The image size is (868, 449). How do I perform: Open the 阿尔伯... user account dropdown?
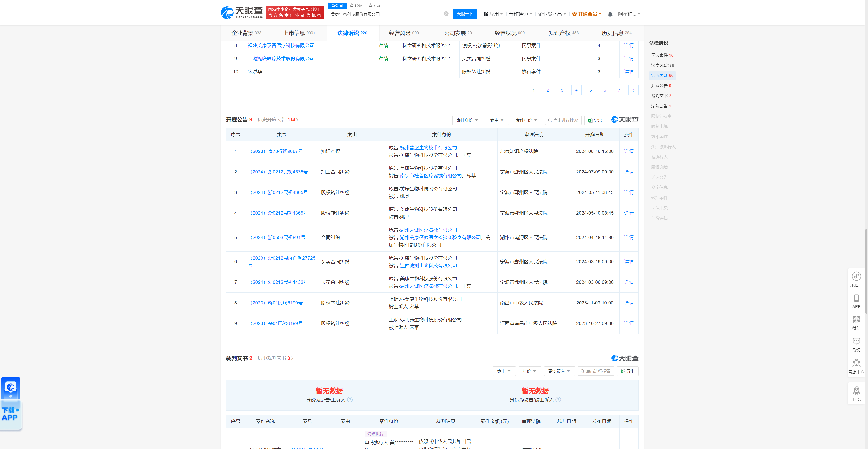tap(629, 14)
